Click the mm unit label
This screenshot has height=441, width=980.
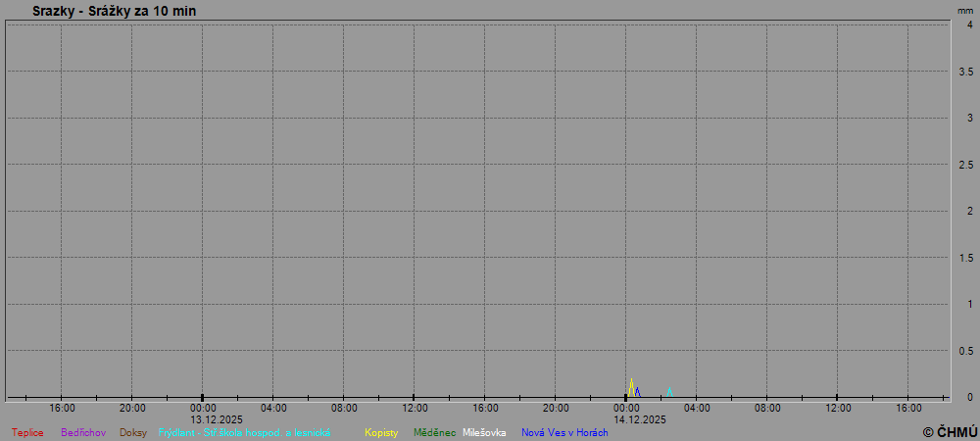(965, 10)
